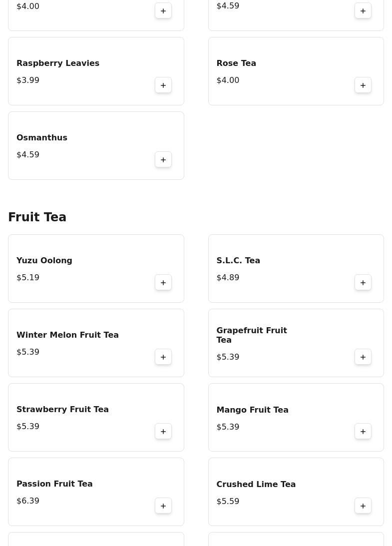Image resolution: width=392 pixels, height=546 pixels.
Task: View the Osmanthus item name
Action: click(42, 138)
